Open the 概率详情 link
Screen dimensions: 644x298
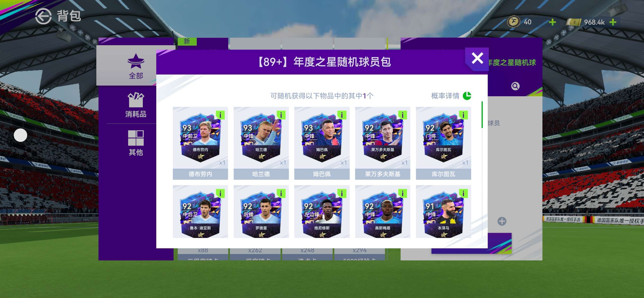tap(445, 96)
